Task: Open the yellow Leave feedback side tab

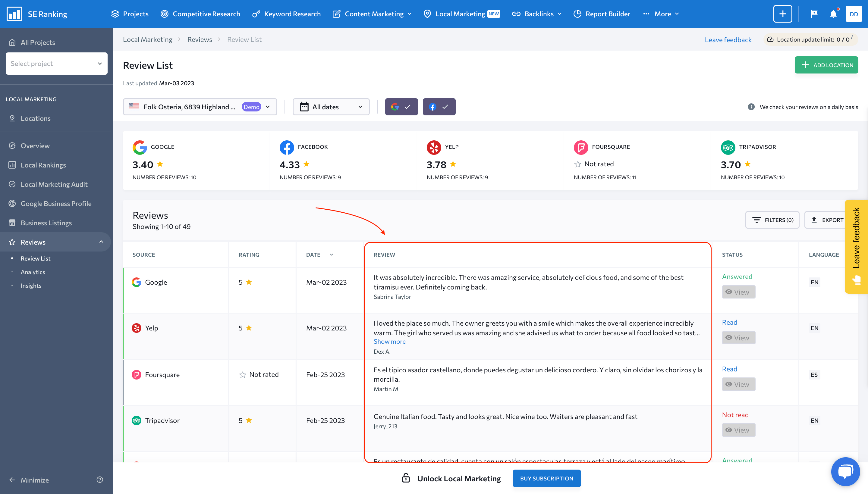Action: coord(856,247)
